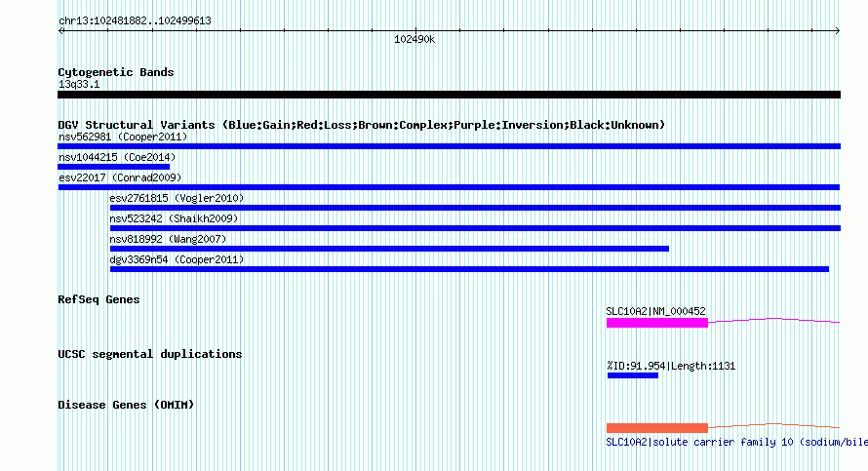Click the right arrow of the coordinate ruler
Screen dimensions: 868x471
[838, 30]
